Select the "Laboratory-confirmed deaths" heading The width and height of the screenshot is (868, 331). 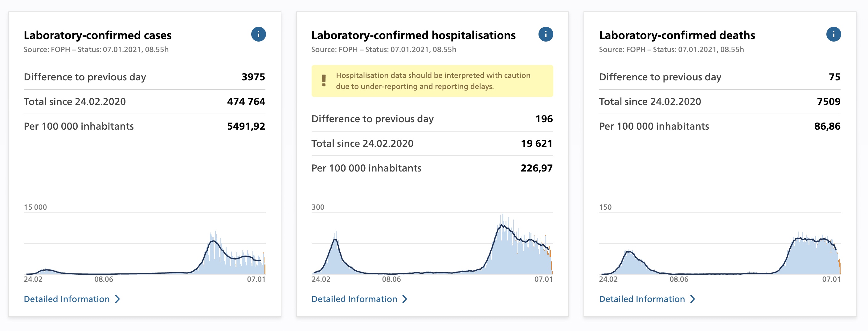click(x=677, y=35)
